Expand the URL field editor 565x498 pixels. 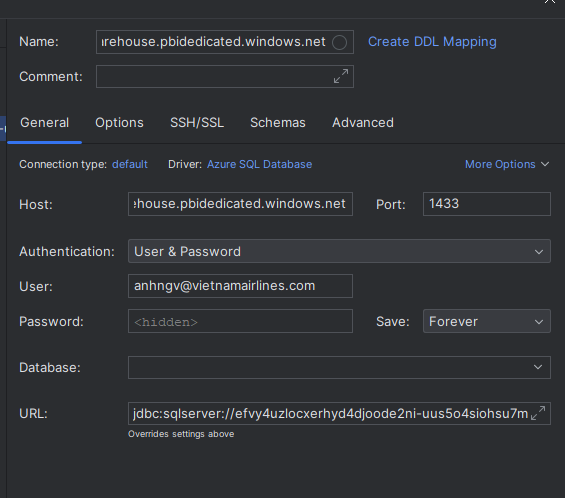(x=538, y=413)
